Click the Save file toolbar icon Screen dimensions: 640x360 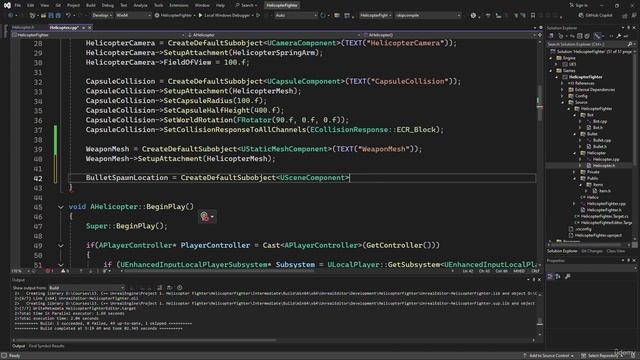point(51,16)
